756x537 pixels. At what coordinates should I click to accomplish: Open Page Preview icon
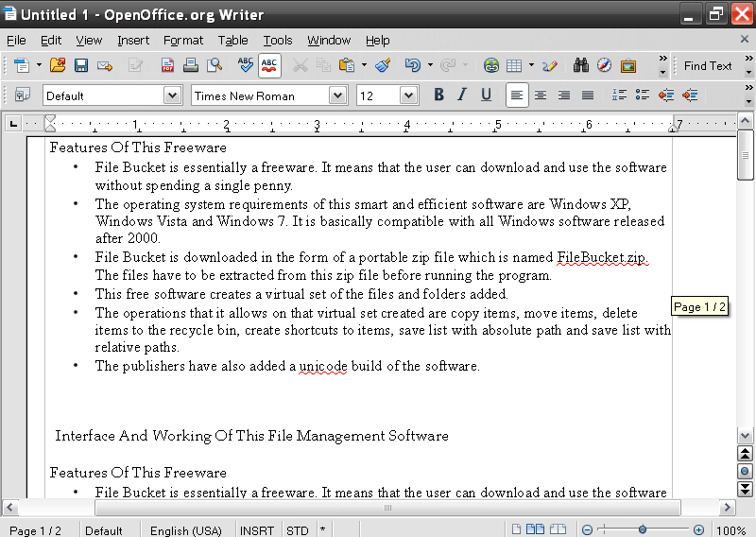click(215, 65)
